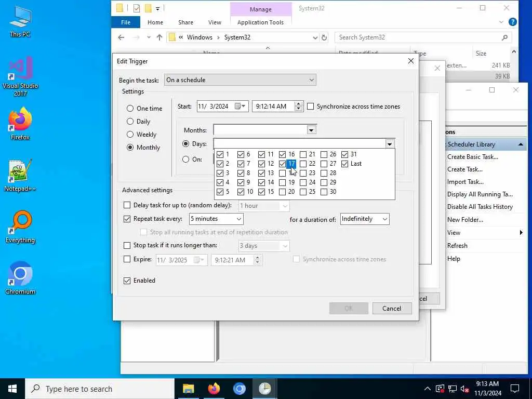Click the search magnifier in Explorer
The height and width of the screenshot is (399, 532).
[504, 37]
